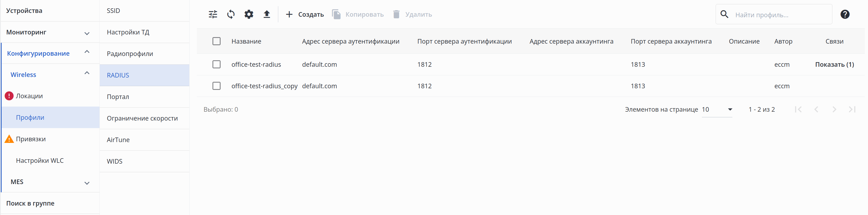Toggle the select-all checkbox in table header

pyautogui.click(x=216, y=41)
